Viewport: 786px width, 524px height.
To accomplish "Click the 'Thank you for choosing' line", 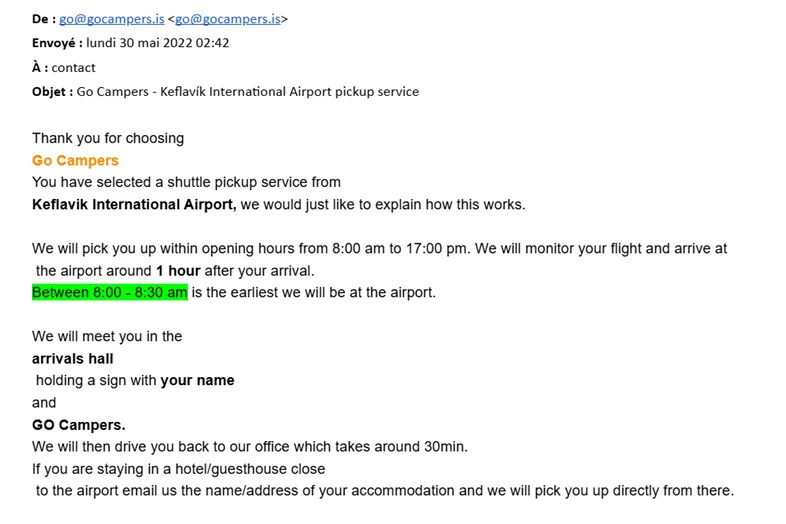I will click(108, 138).
